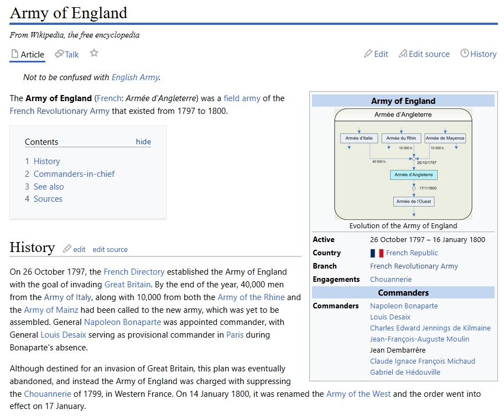Click edit next to the History heading

pos(79,249)
